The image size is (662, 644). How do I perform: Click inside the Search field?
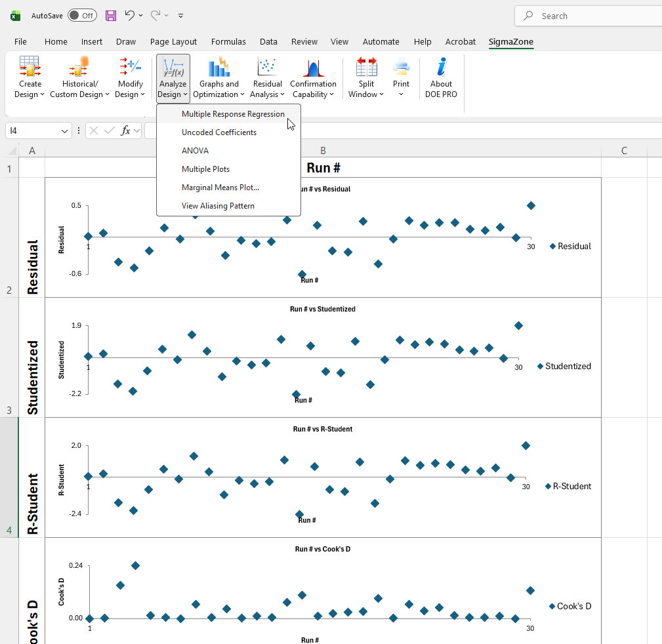pos(590,15)
